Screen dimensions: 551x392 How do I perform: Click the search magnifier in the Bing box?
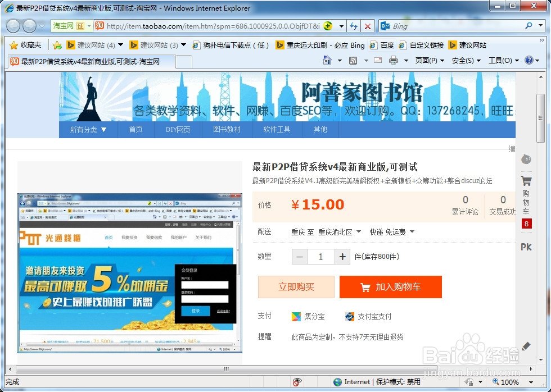[x=529, y=26]
